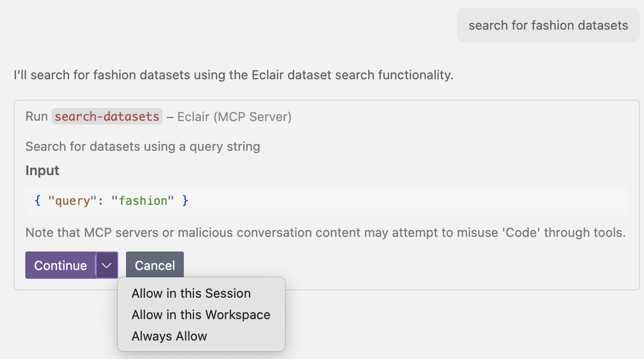
Task: Click the 'Run' word before the tool name
Action: [36, 117]
